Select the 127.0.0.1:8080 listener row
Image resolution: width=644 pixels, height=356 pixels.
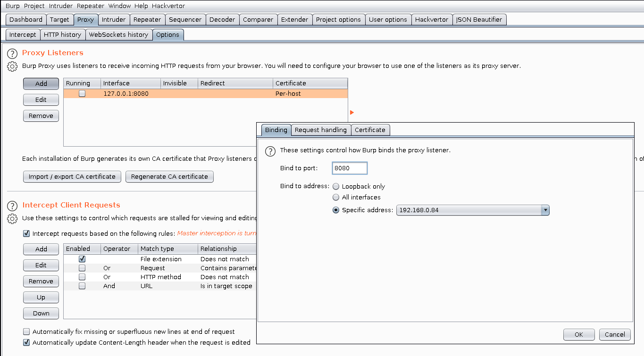pos(206,93)
